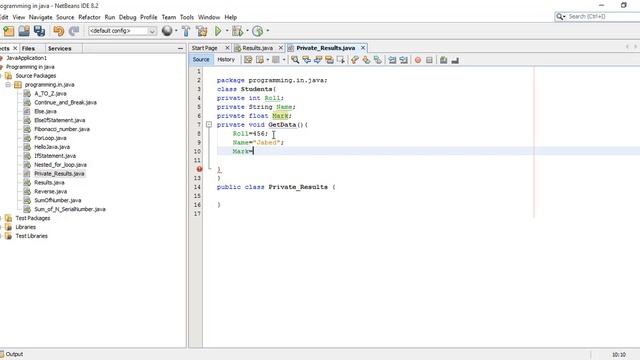This screenshot has height=360, width=640.
Task: Click Shift Line Left icon
Action: (x=392, y=60)
